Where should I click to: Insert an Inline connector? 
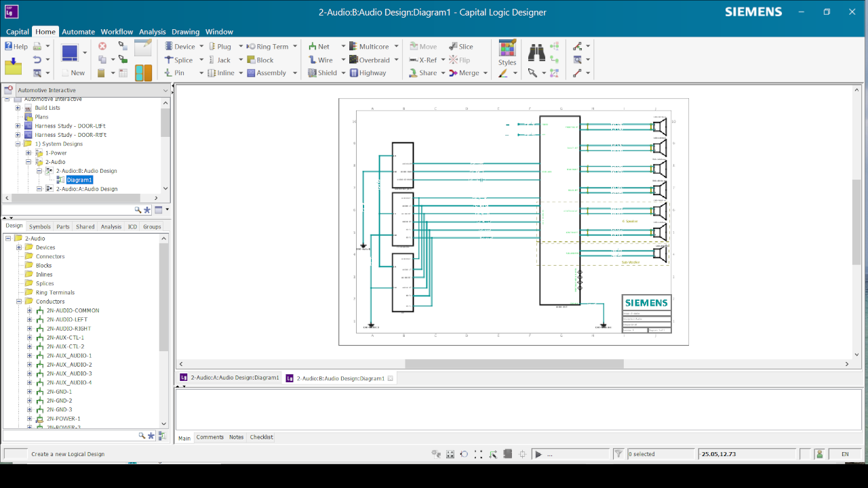[x=221, y=73]
